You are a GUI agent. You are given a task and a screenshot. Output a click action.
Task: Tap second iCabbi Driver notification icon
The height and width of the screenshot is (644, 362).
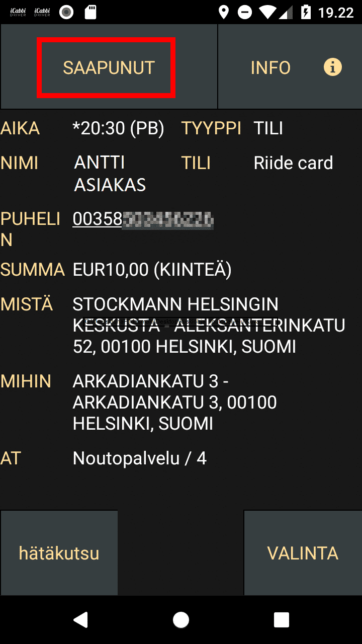[x=42, y=12]
